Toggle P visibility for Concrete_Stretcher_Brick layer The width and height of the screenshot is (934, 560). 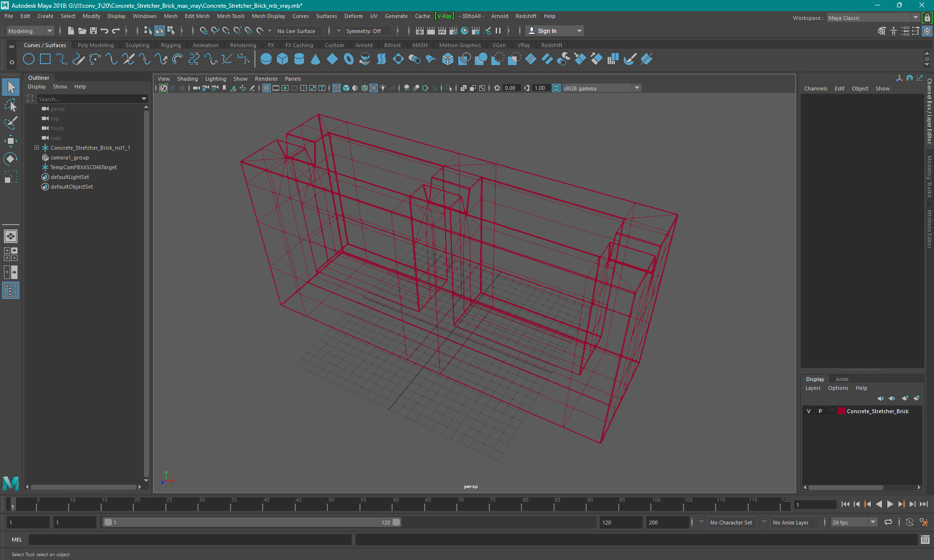[x=819, y=411]
